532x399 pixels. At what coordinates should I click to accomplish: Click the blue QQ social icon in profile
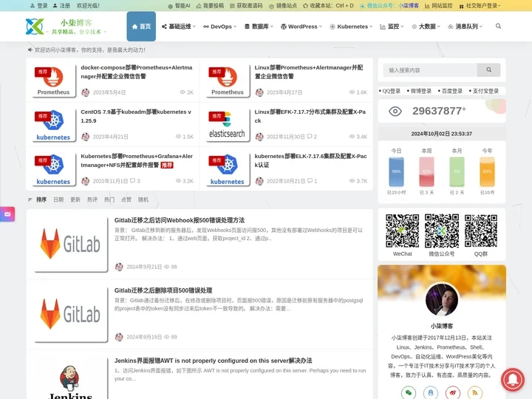pos(431,392)
